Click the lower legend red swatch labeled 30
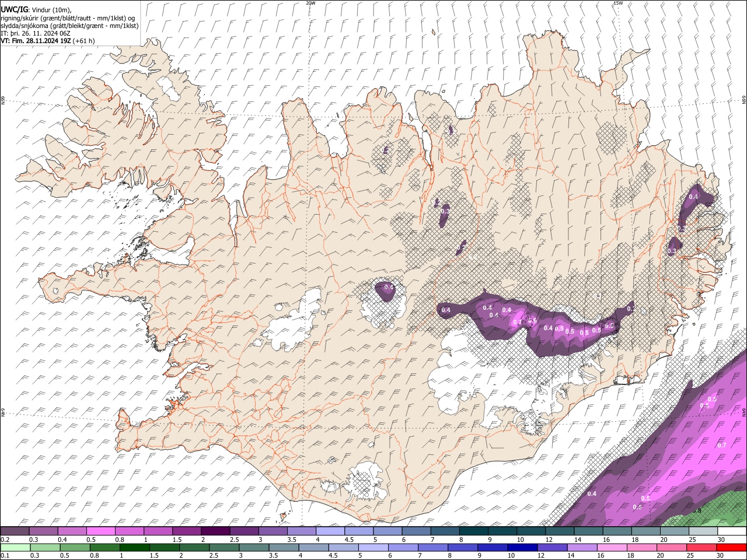Image resolution: width=747 pixels, height=560 pixels. (x=731, y=547)
